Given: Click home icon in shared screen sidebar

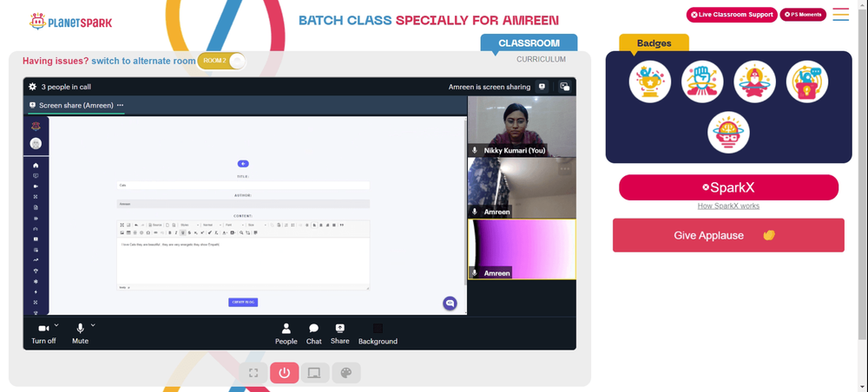Looking at the screenshot, I should (x=36, y=166).
